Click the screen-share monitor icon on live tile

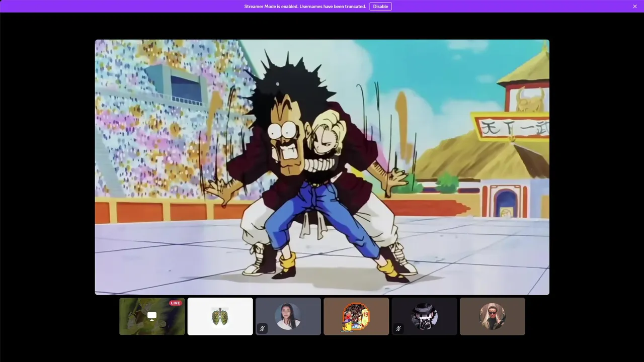(152, 316)
